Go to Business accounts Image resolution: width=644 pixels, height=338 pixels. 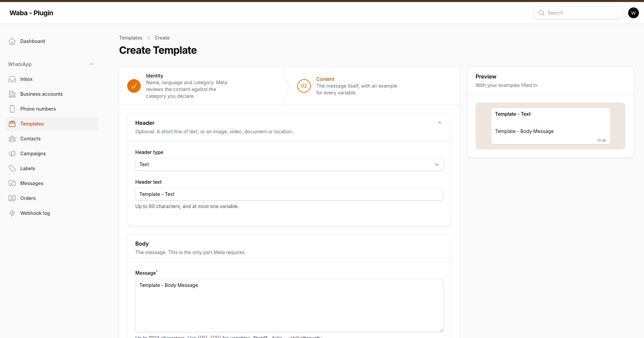[52, 94]
